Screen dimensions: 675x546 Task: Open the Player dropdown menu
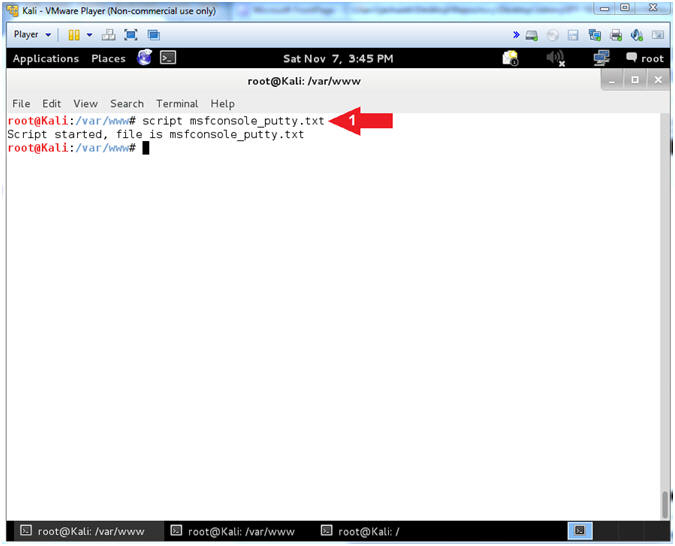tap(32, 34)
